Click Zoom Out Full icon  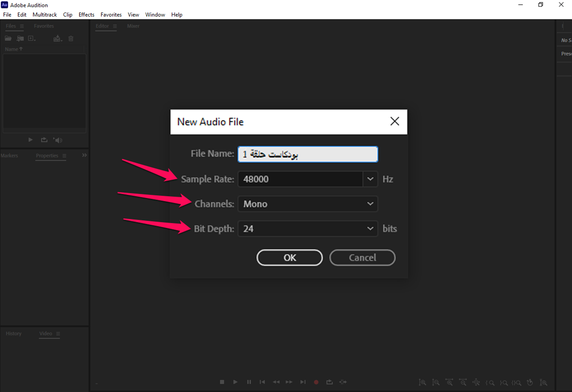(x=476, y=382)
